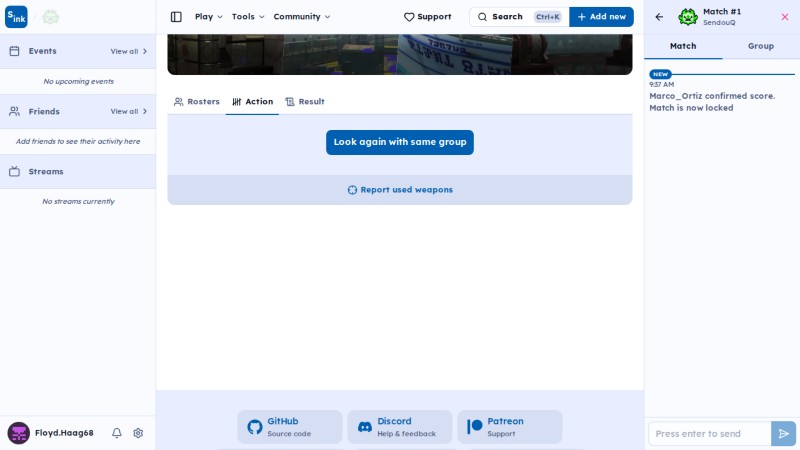
Task: Open Discord Help & feedback link
Action: coord(400,427)
